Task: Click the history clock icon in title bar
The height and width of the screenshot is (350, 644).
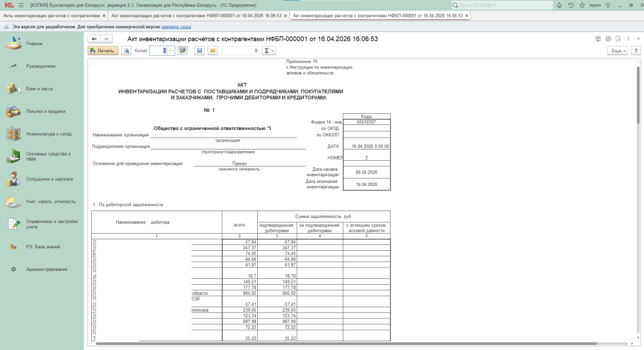Action: (x=570, y=5)
